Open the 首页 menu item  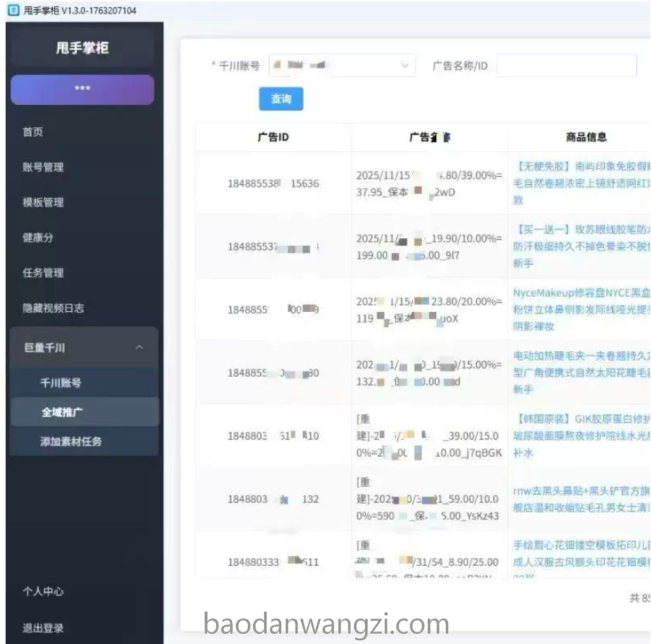(33, 132)
